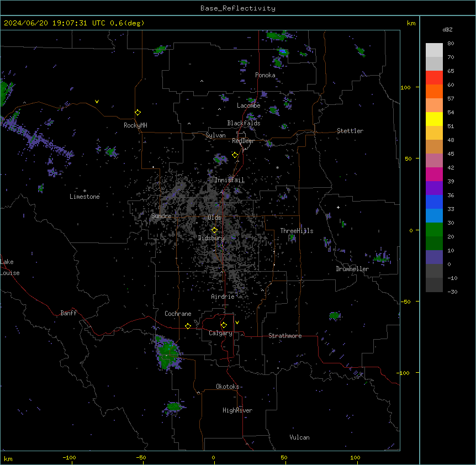Select the bright green 30-20 dBZ swatch
The height and width of the screenshot is (465, 476).
[434, 230]
